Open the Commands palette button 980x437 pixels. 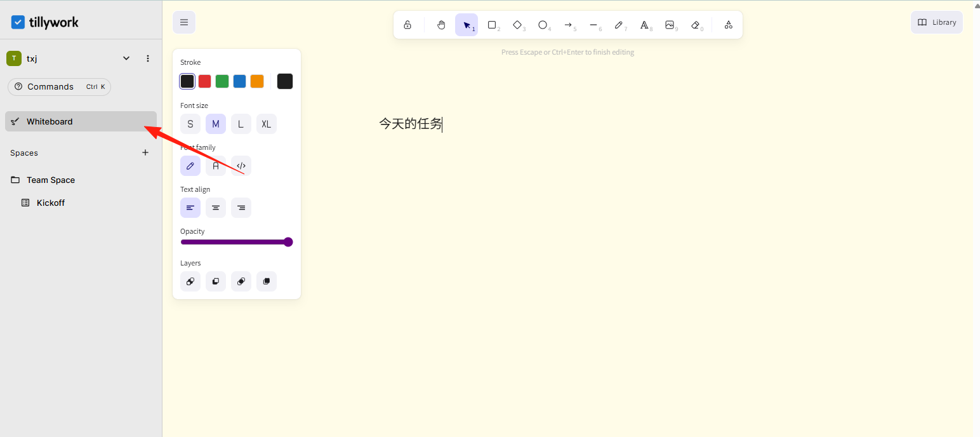pyautogui.click(x=59, y=87)
